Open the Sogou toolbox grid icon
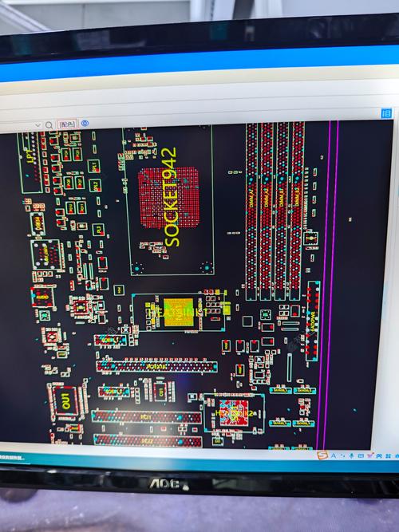Viewport: 399px width, 532px height. (x=388, y=456)
